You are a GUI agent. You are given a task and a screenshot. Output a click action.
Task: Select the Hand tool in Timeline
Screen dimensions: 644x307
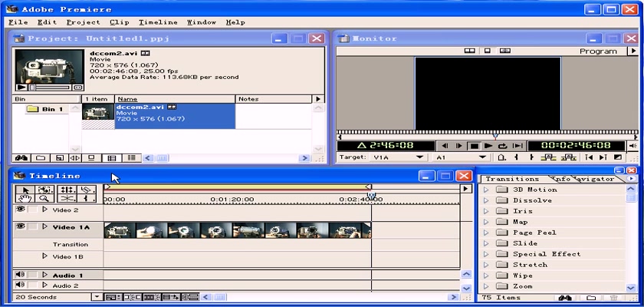pyautogui.click(x=26, y=199)
